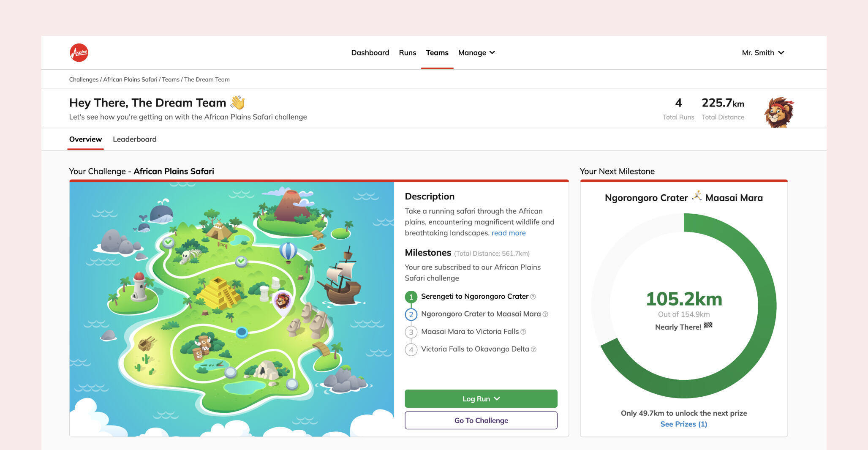The width and height of the screenshot is (868, 450).
Task: Click help icon beside Maasai Mara to Victoria Falls
Action: point(523,332)
